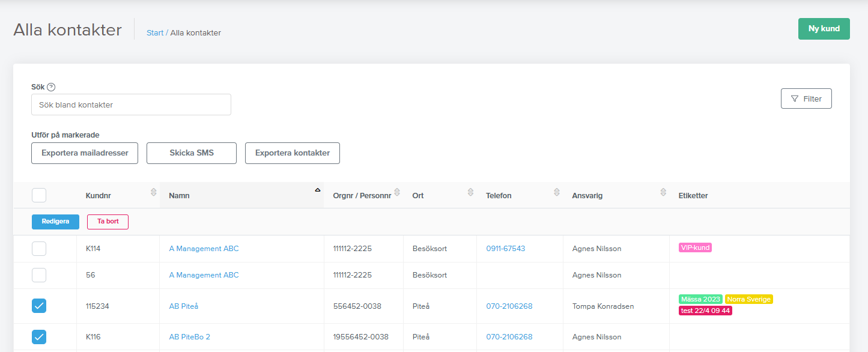Click the Exportera mailadresser button
Image resolution: width=868 pixels, height=352 pixels.
coord(85,153)
